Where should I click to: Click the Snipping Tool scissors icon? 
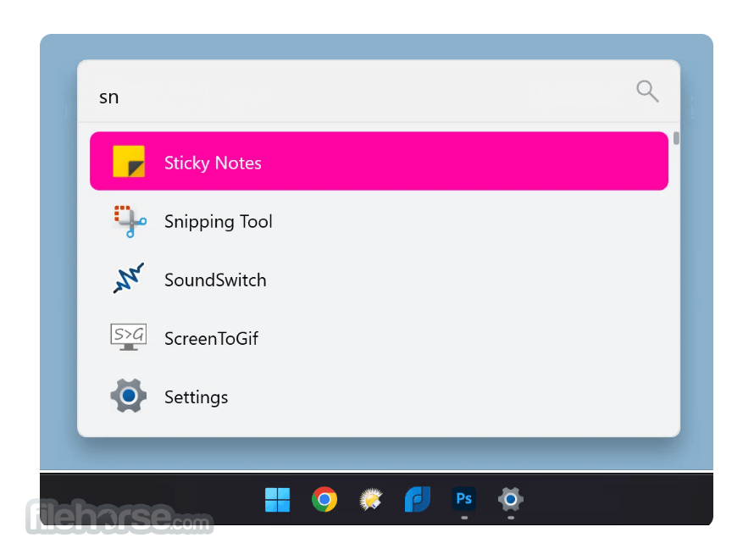[x=129, y=221]
